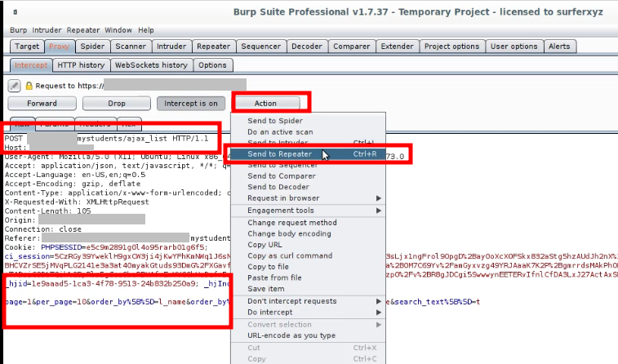Image resolution: width=618 pixels, height=364 pixels.
Task: Click the Forward button
Action: (x=42, y=103)
